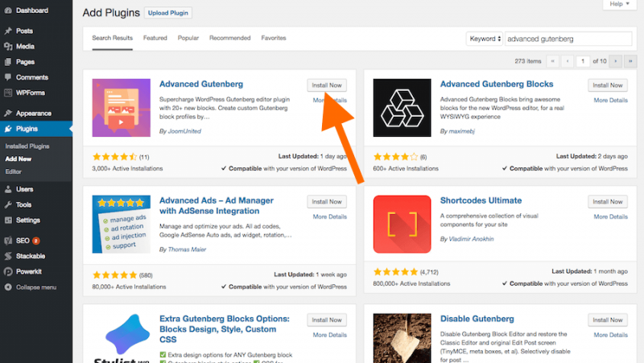
Task: More Details for Advanced Gutenberg Blocks
Action: [611, 100]
